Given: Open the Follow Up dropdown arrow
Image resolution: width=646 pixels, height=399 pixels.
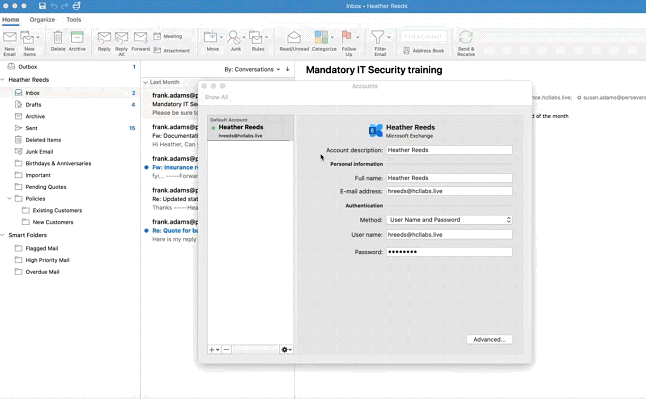Looking at the screenshot, I should click(357, 37).
